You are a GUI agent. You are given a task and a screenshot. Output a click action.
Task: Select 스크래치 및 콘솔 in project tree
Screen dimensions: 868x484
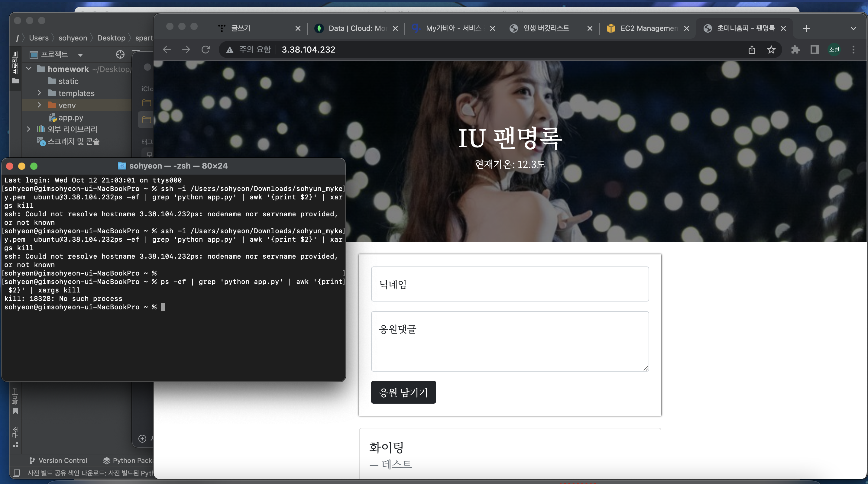73,141
